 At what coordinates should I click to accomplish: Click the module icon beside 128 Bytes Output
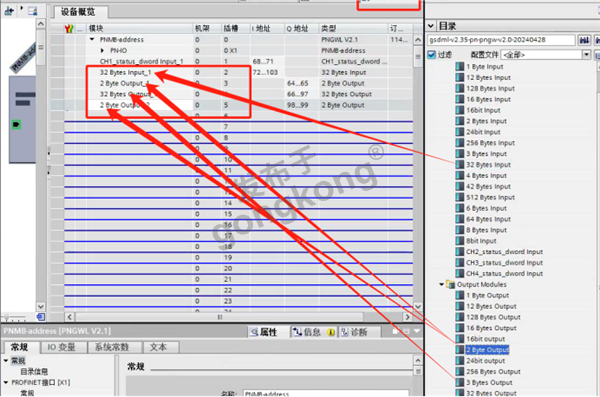coord(460,317)
